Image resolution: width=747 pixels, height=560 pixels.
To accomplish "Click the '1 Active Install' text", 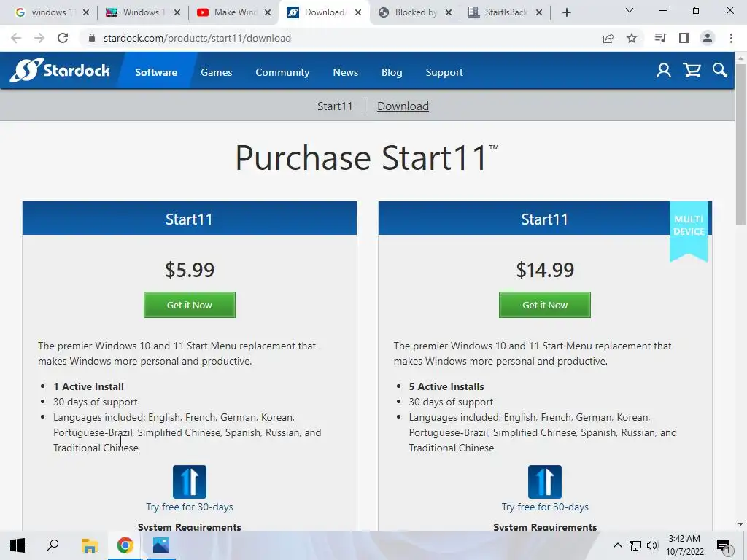I will point(88,386).
